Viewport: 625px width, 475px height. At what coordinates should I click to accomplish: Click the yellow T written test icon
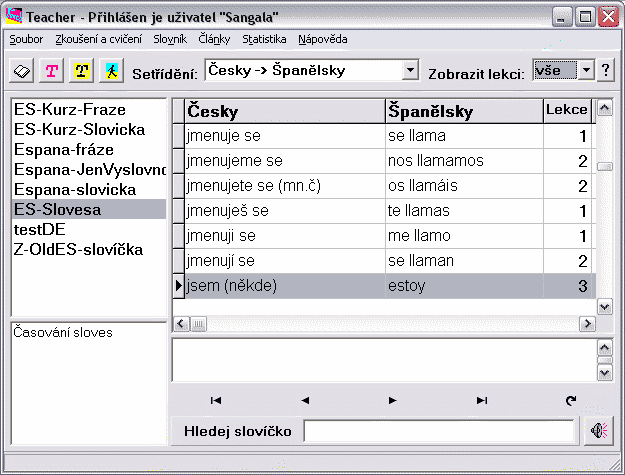click(82, 71)
